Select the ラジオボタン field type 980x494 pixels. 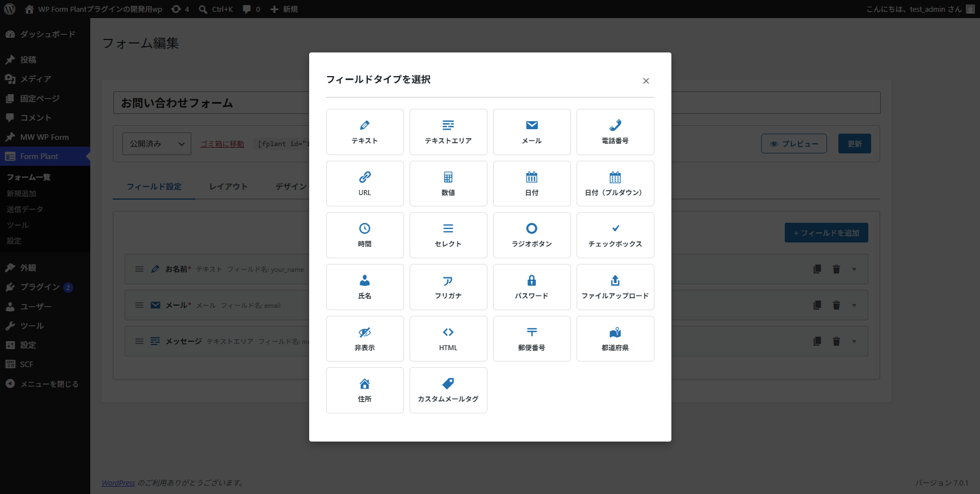tap(532, 235)
